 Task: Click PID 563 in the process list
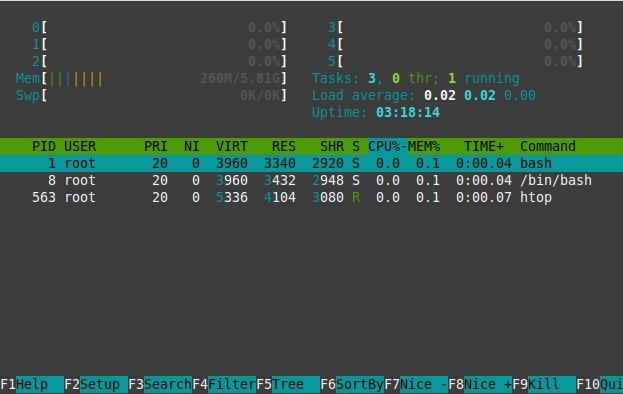pos(44,197)
